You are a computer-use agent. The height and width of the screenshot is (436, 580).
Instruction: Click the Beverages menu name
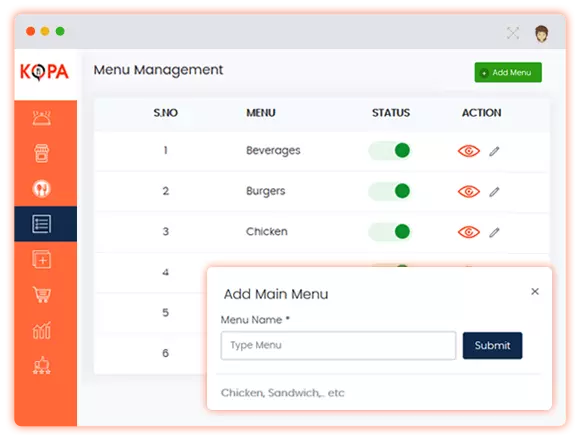click(x=273, y=151)
